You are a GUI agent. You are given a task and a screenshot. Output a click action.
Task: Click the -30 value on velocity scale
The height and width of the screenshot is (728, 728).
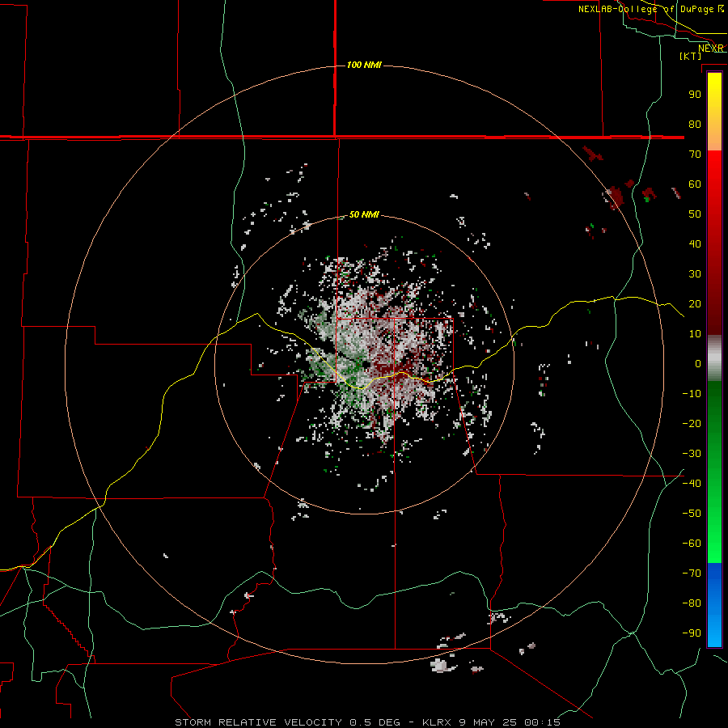(692, 454)
